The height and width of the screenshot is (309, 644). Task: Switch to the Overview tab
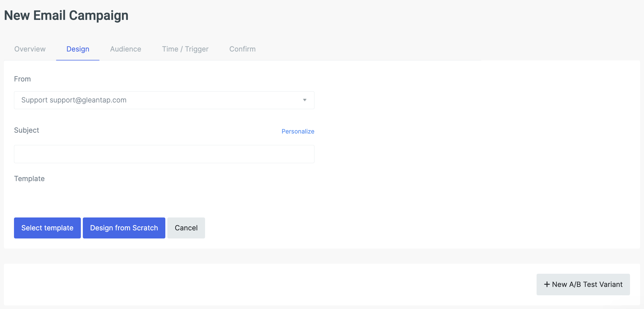coord(30,49)
